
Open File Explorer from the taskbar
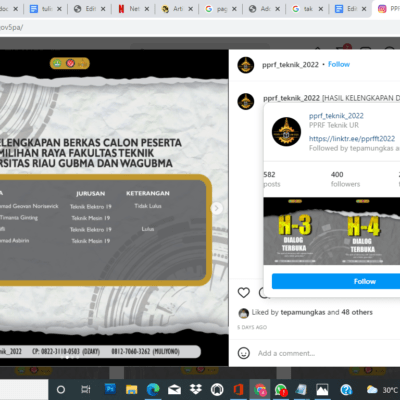pyautogui.click(x=132, y=389)
